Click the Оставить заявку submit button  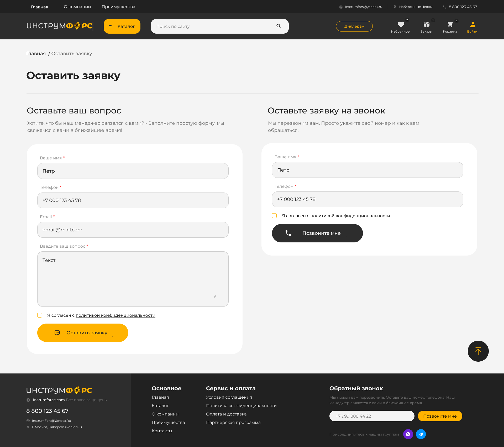tap(83, 333)
